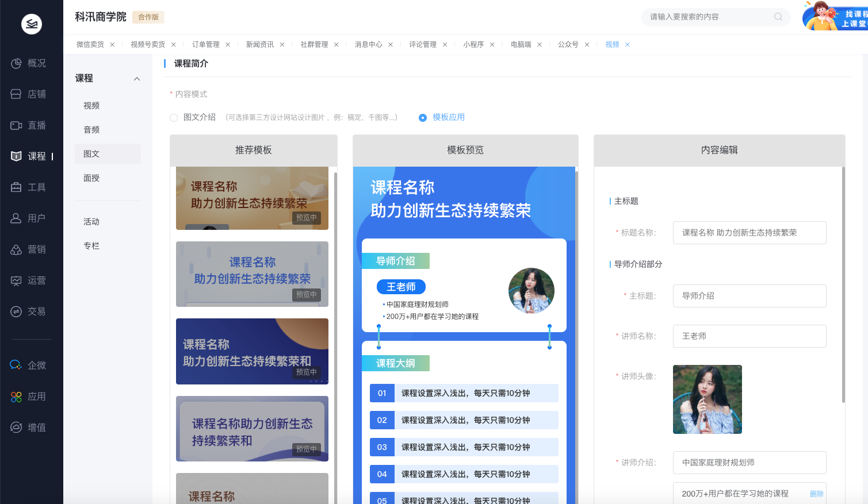Edit the 标题名称 input field

[750, 233]
